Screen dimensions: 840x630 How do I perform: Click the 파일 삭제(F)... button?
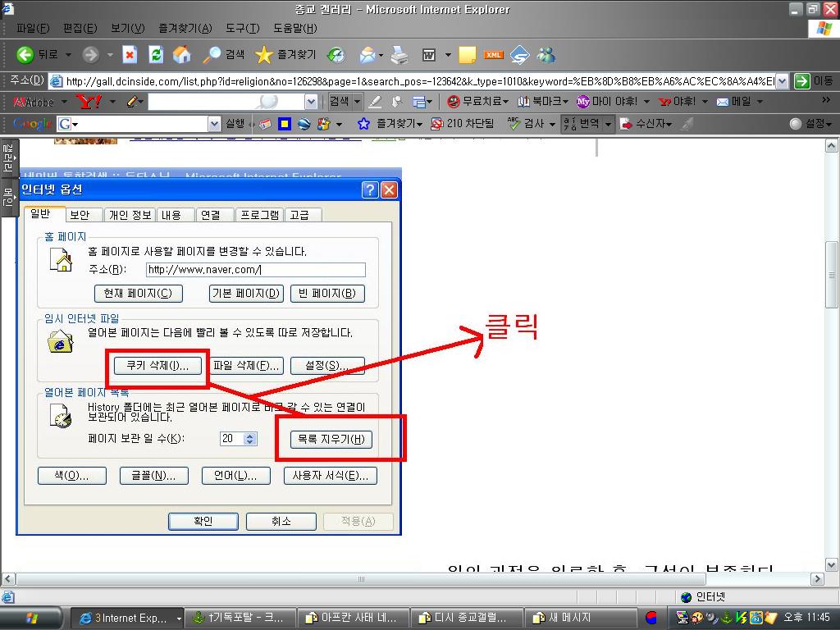(246, 366)
